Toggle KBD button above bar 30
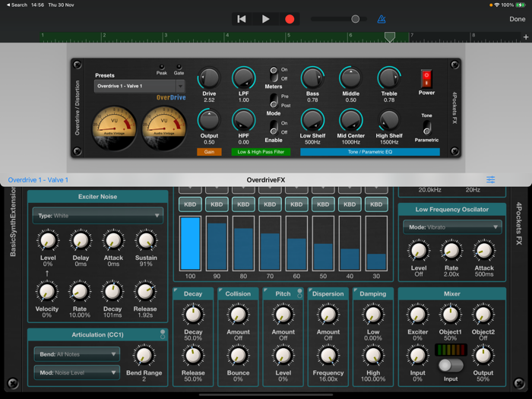The image size is (532, 399). (x=376, y=204)
